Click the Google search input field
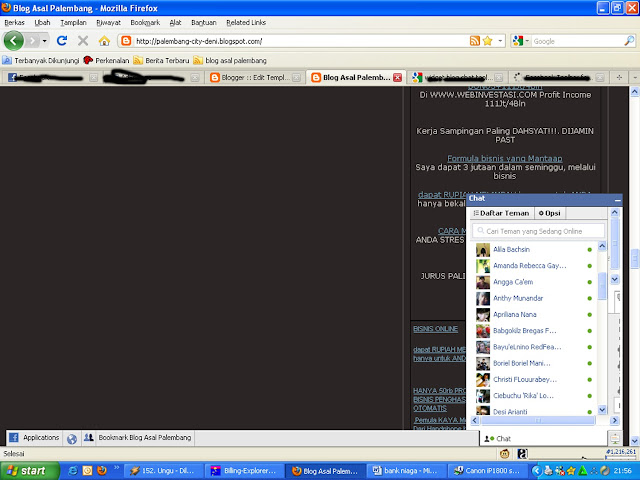 pyautogui.click(x=578, y=41)
